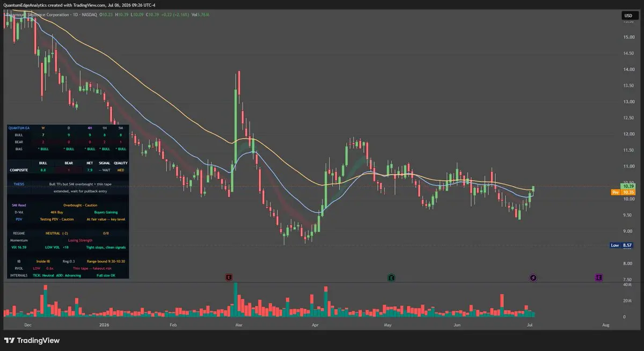Screen dimensions: 644x351
Task: Open the USD currency selector
Action: [x=628, y=16]
